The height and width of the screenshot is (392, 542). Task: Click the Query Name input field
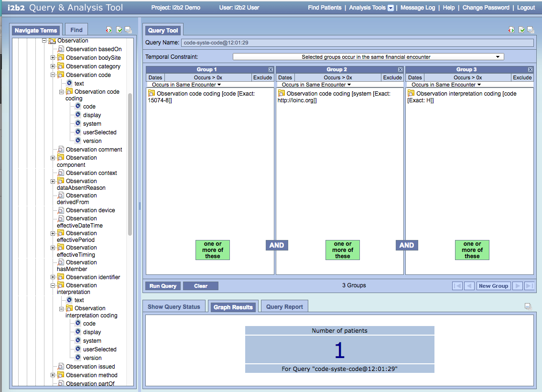(358, 43)
